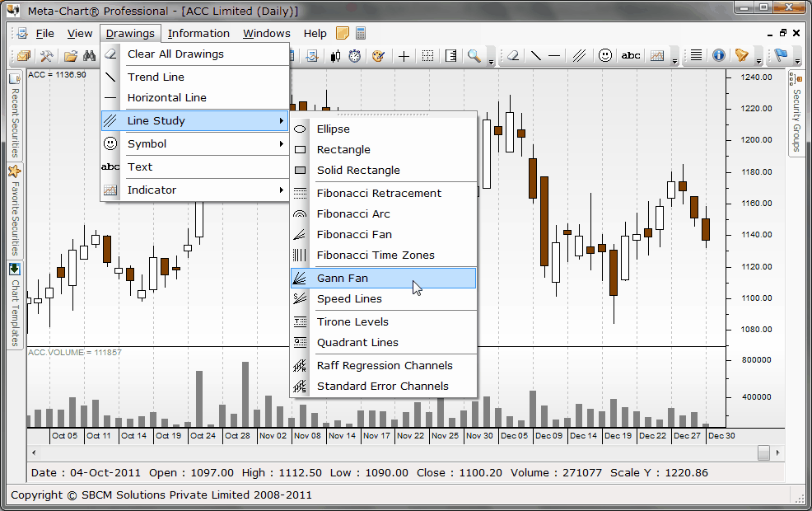Click the candlestick chart type icon
This screenshot has width=812, height=511.
[x=335, y=56]
